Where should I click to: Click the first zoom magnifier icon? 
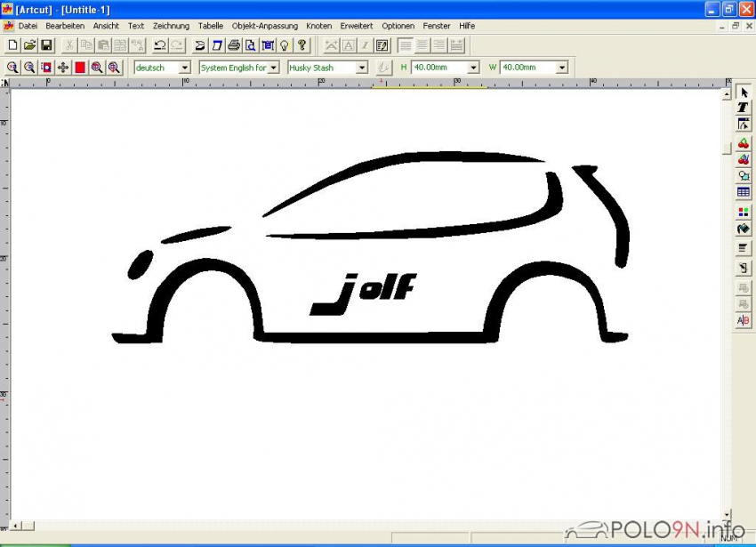(12, 68)
